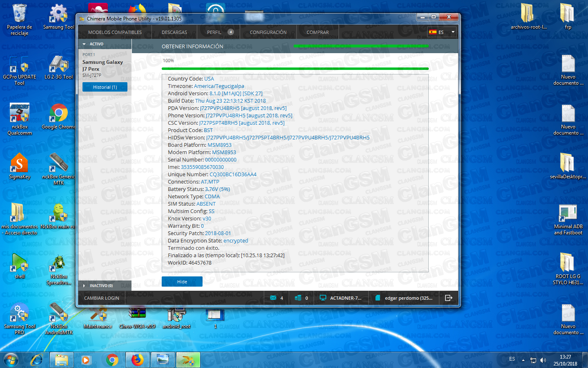The height and width of the screenshot is (368, 588).
Task: Click the Board Platform MSM8953 value
Action: [219, 145]
